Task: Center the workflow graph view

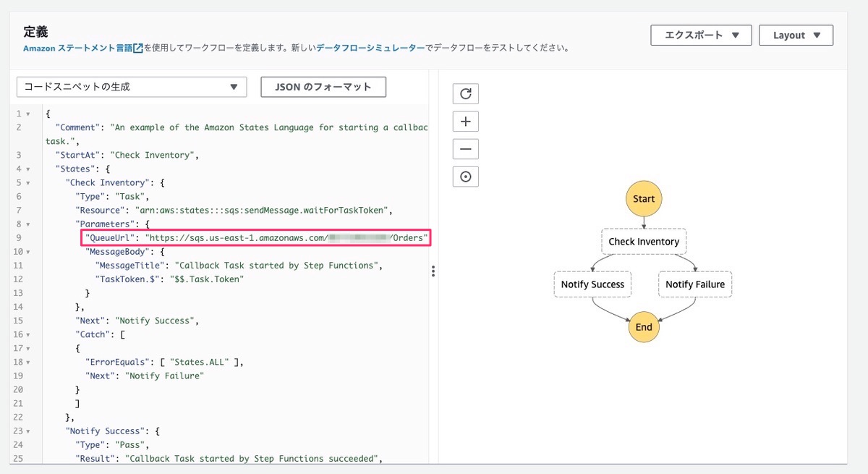Action: pos(465,176)
